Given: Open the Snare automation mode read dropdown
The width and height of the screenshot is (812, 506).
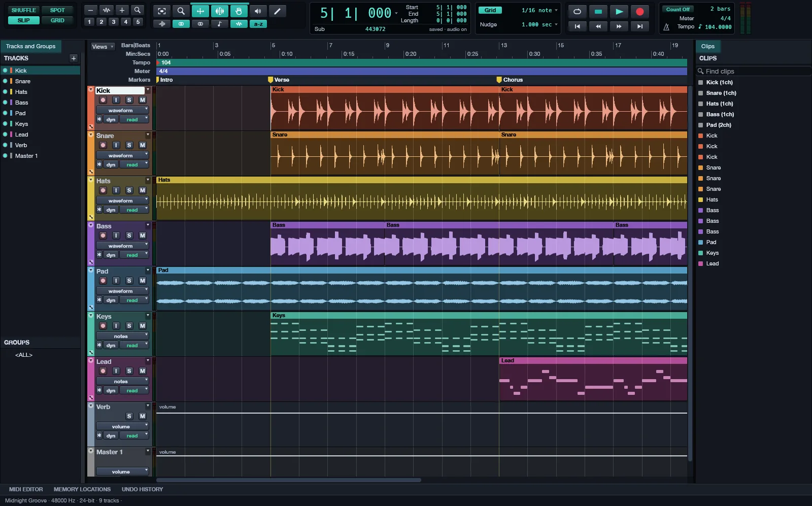Looking at the screenshot, I should point(134,165).
